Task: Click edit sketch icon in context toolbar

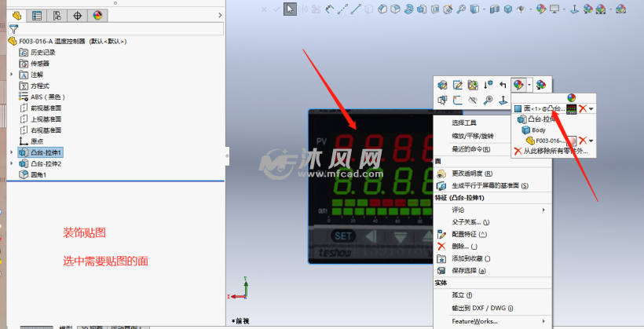Action: coord(458,85)
